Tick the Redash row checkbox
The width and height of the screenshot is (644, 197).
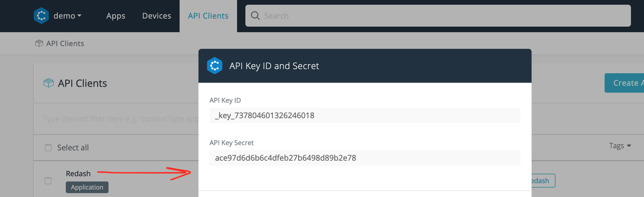click(48, 181)
